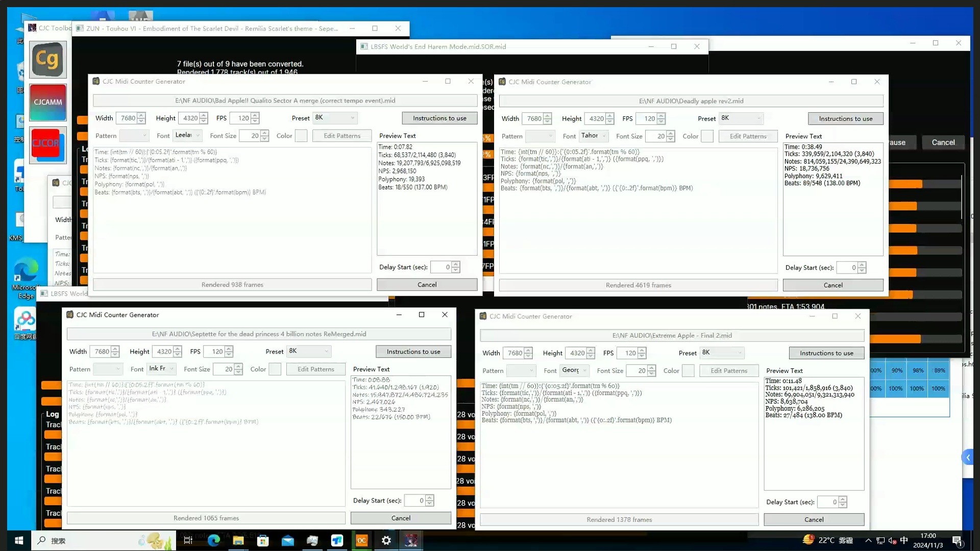Screen dimensions: 980x551
Task: Pick the Color swatch in Bad Apple window
Action: pyautogui.click(x=301, y=136)
